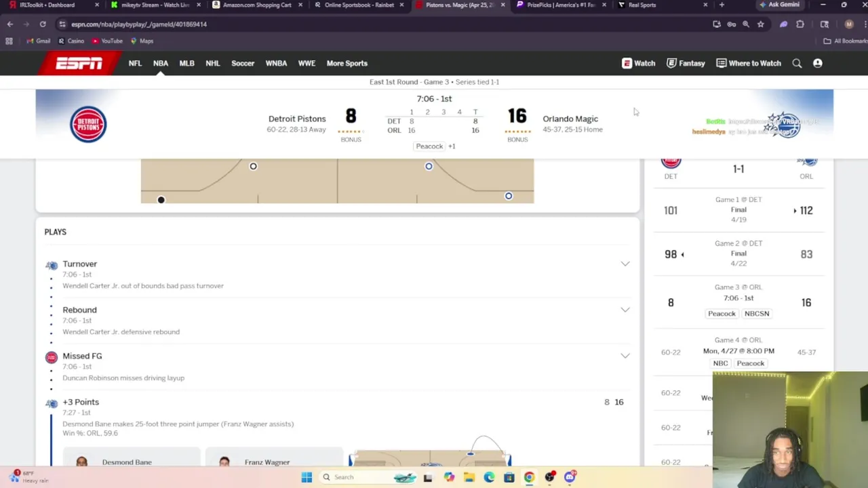
Task: Launch Microsoft Edge from the taskbar
Action: (489, 477)
